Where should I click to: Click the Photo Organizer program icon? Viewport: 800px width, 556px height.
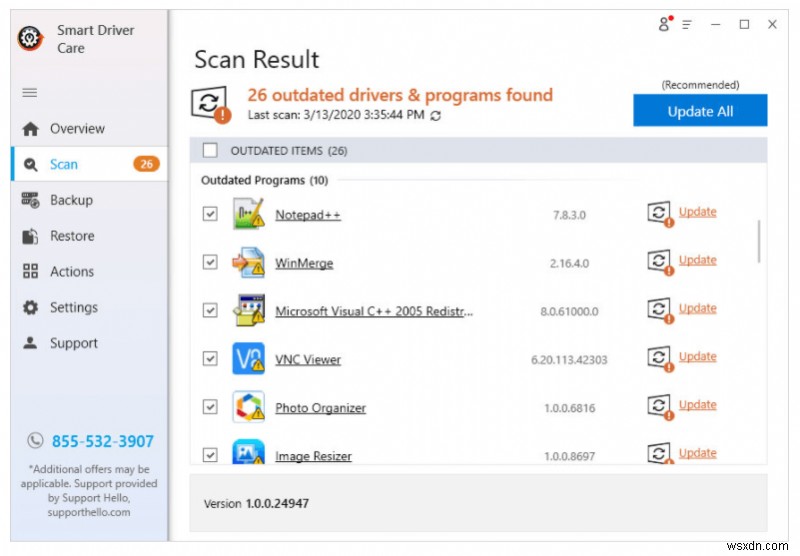249,407
